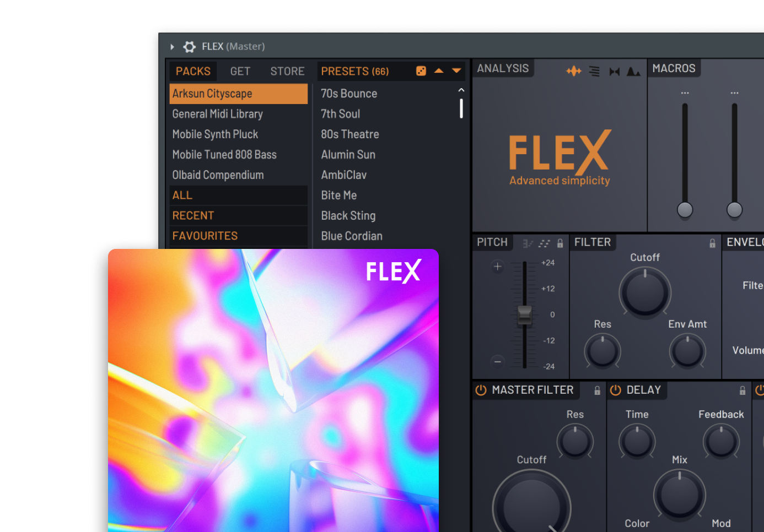Click the Filter Cutoff knob
The height and width of the screenshot is (532, 764).
645,293
